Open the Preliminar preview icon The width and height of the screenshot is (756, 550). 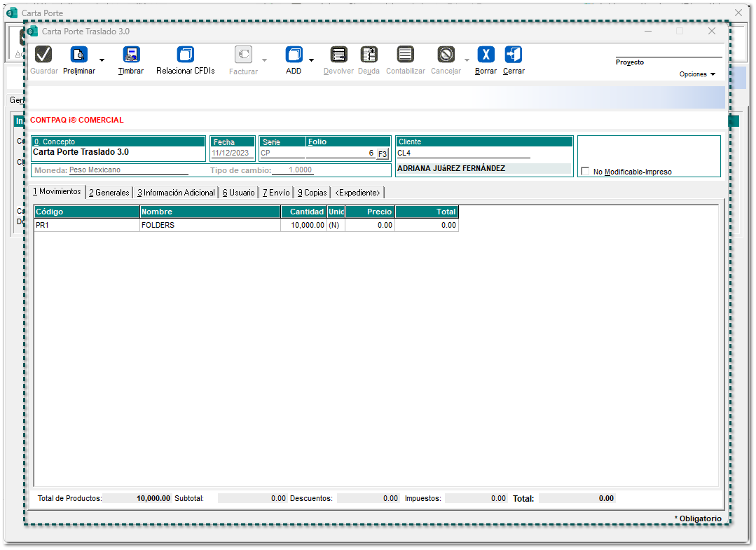click(x=79, y=55)
